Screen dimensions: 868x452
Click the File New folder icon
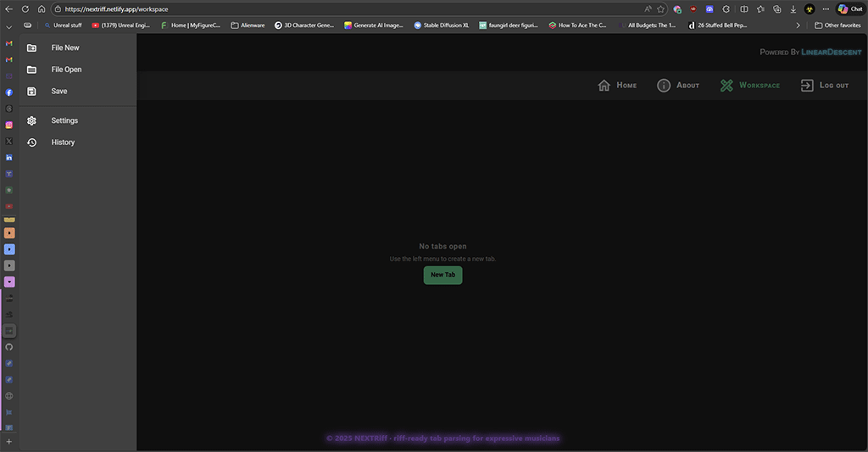click(x=31, y=48)
